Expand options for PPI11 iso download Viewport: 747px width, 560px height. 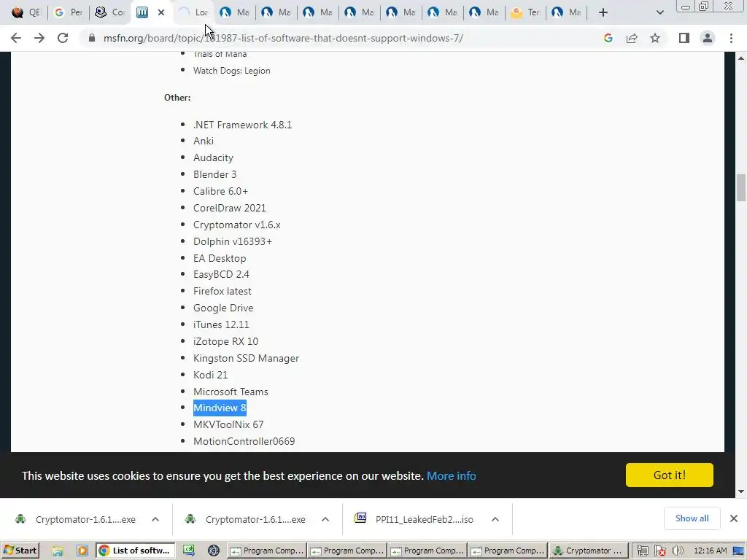495,519
